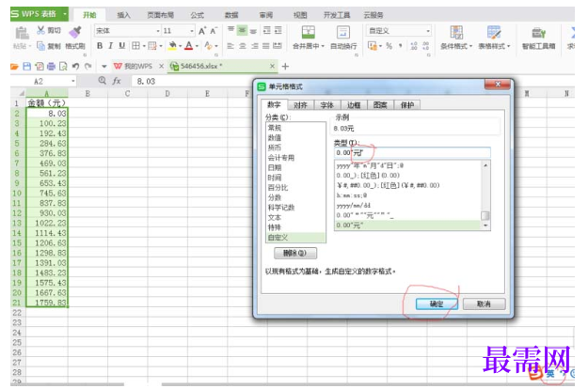Switch to the 保护 tab in the dialog
This screenshot has width=588, height=389.
tap(407, 105)
